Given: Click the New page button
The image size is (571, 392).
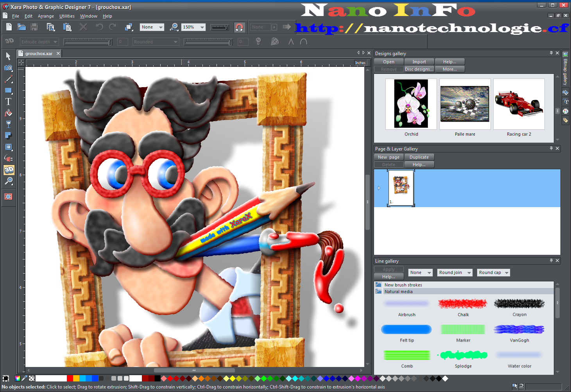Looking at the screenshot, I should point(388,157).
